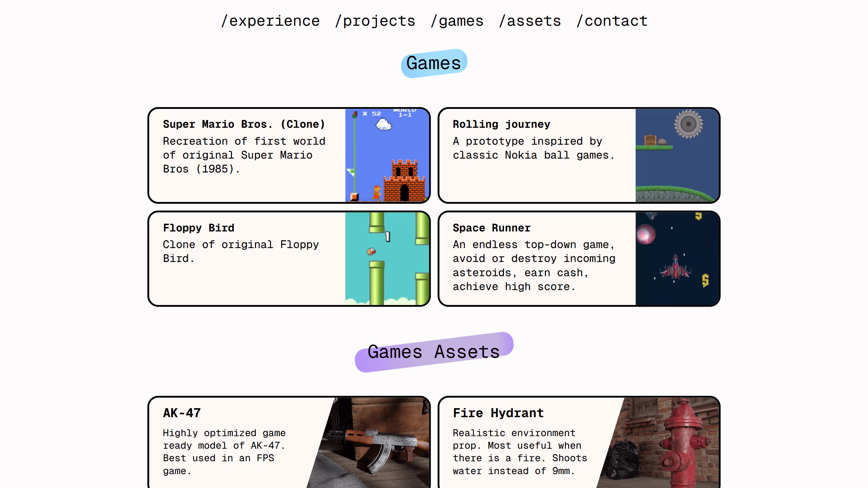
Task: Open the AK-47 asset title
Action: point(182,413)
